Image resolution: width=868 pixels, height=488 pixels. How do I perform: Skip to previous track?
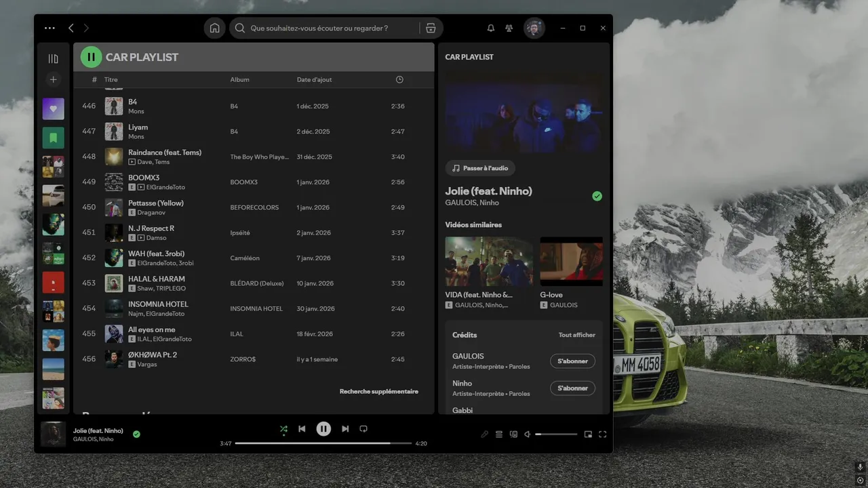302,429
